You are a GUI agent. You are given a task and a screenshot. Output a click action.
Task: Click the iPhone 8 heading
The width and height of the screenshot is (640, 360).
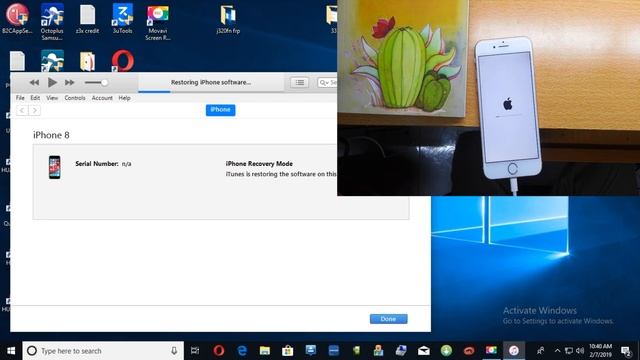tap(51, 135)
